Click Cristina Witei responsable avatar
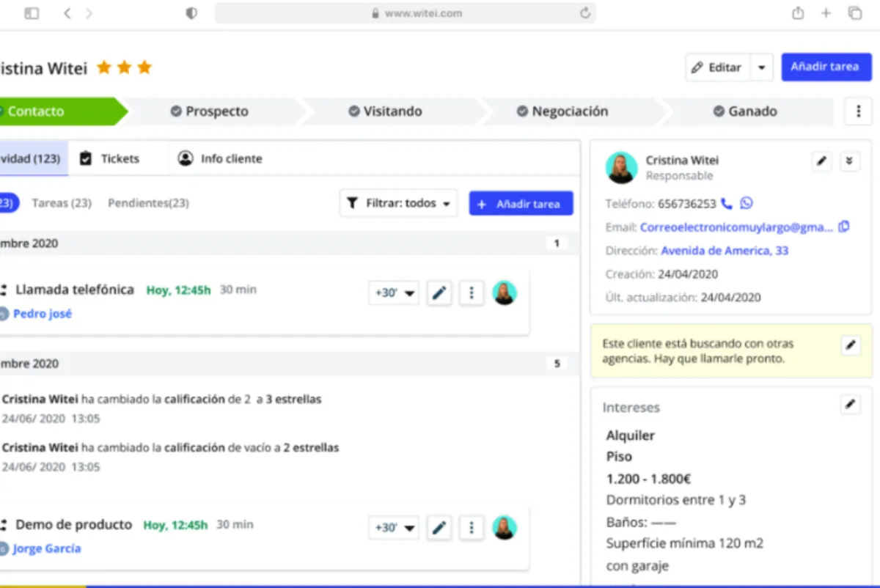880x588 pixels. (x=621, y=168)
